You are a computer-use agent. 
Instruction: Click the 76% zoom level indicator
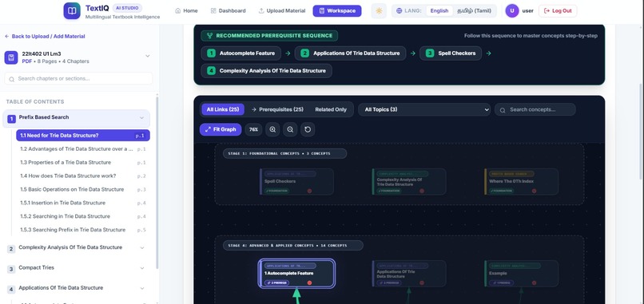[x=254, y=129]
